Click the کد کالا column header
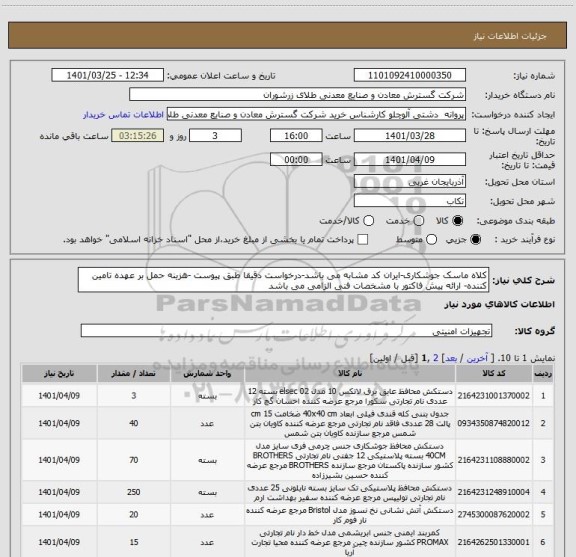Viewport: 576px width, 557px height. pos(494,373)
